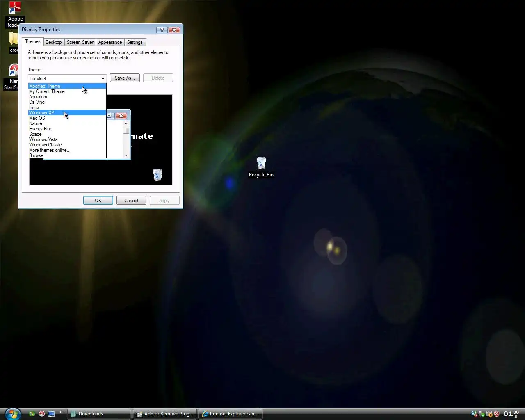The image size is (525, 420).
Task: Select the Windows Vista theme
Action: point(67,139)
